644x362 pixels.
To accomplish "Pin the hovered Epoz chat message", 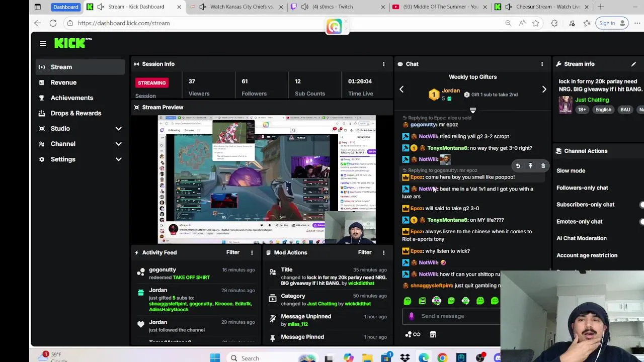I will [530, 166].
